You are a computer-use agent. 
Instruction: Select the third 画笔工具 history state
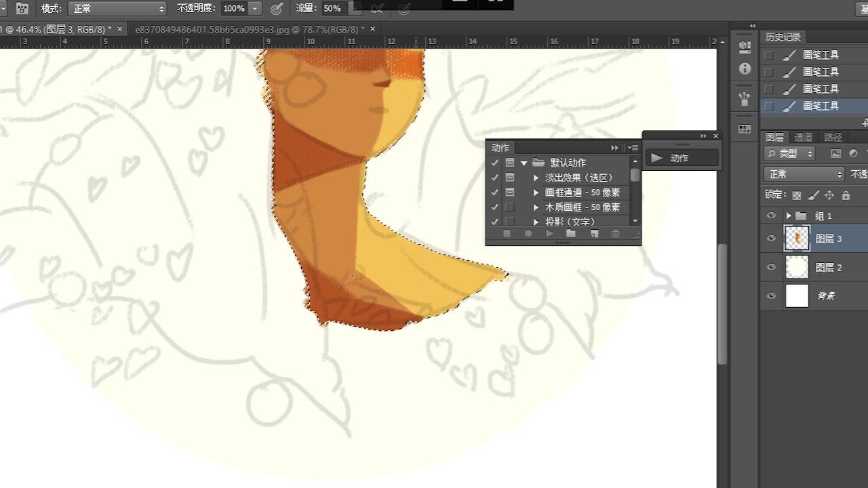[814, 89]
